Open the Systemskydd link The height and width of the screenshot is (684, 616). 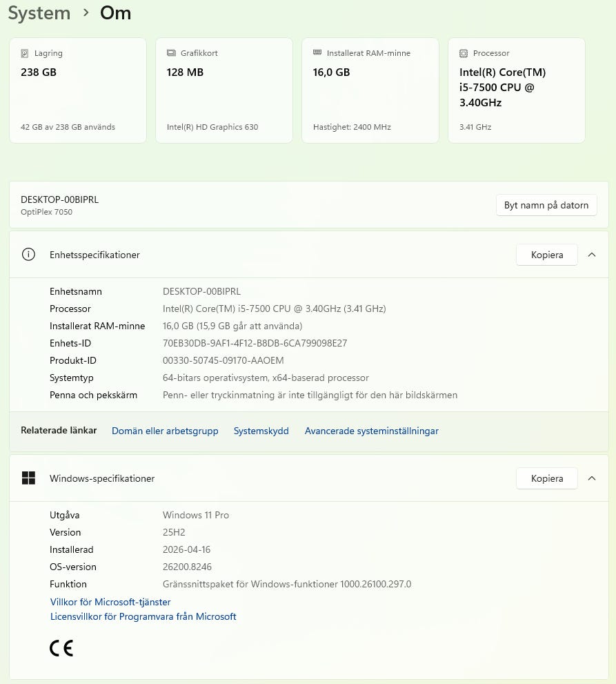[x=261, y=431]
